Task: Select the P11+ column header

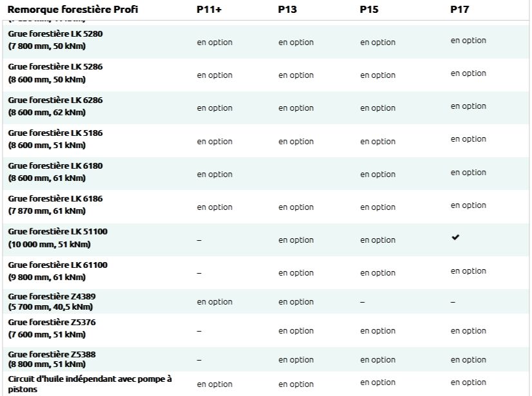Action: 209,10
